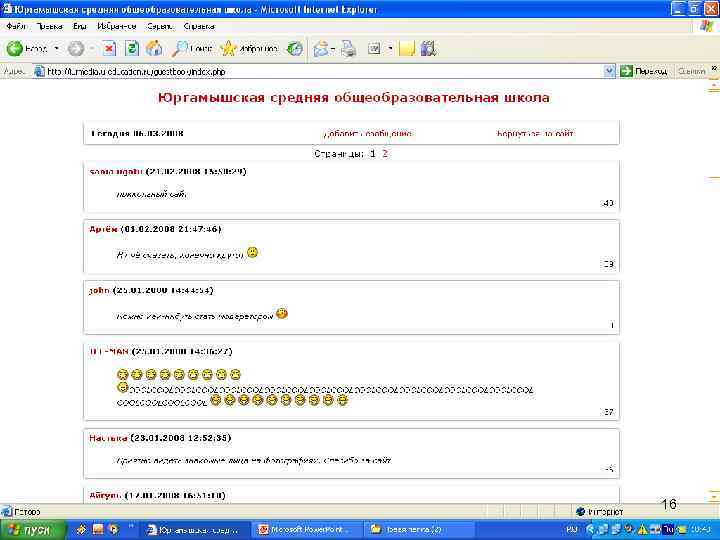Click the yellow Discuss note toolbar icon

pyautogui.click(x=407, y=48)
